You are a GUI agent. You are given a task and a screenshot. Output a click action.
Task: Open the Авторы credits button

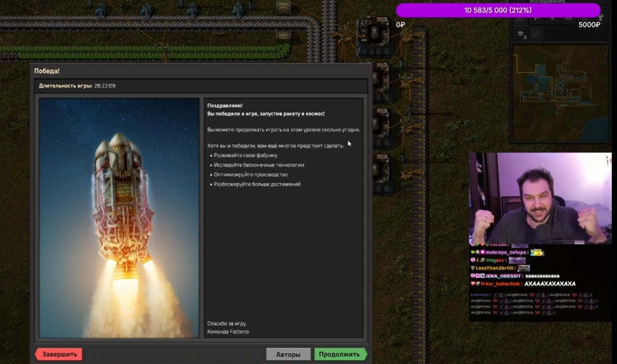point(288,354)
